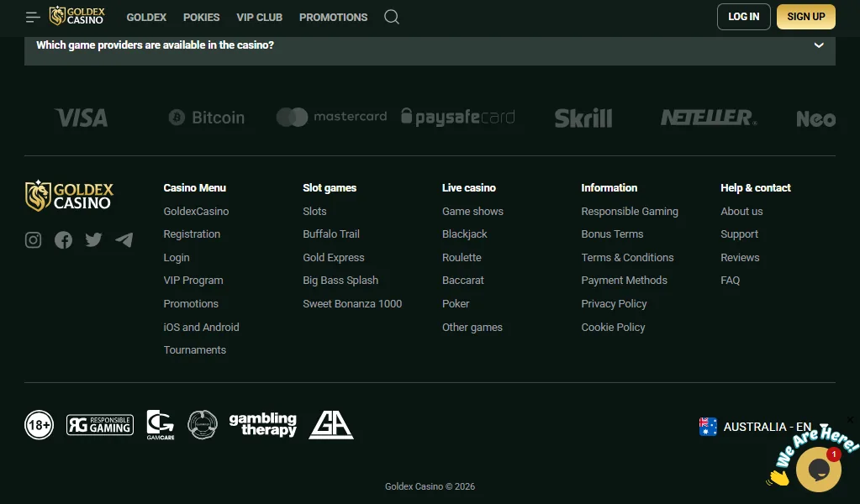Click the Neteller payment logo
This screenshot has width=860, height=504.
[709, 118]
